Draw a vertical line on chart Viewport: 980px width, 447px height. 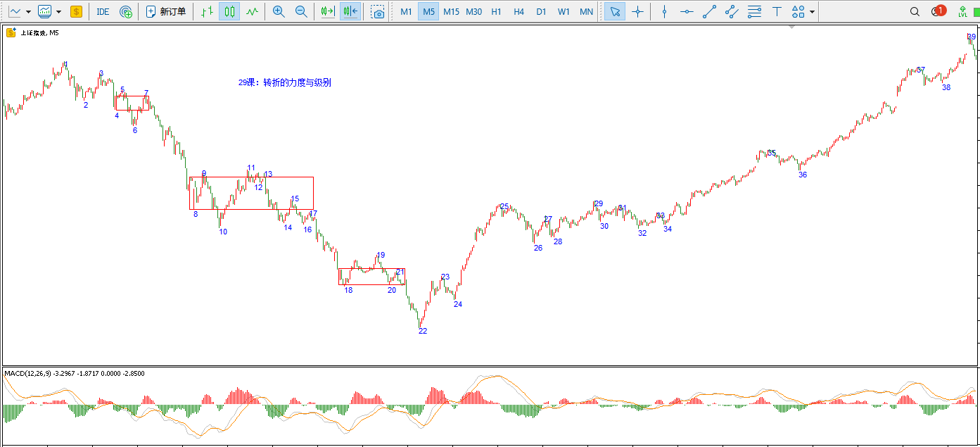pyautogui.click(x=663, y=11)
